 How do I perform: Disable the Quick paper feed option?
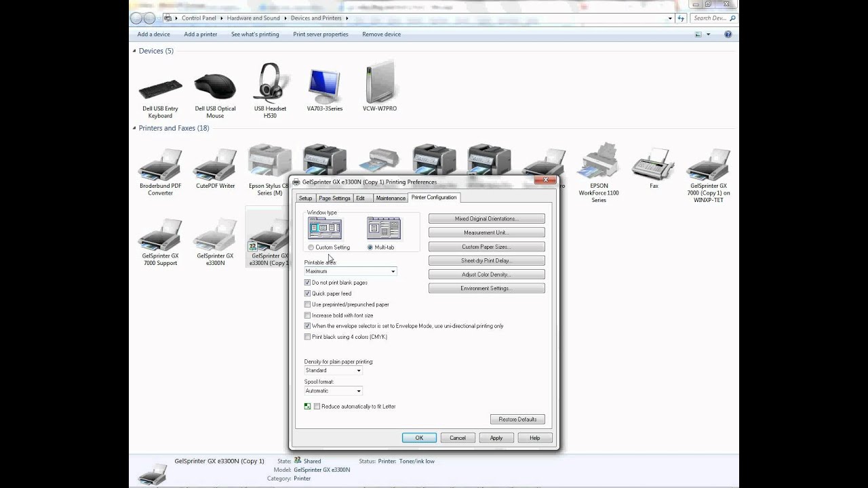click(307, 293)
